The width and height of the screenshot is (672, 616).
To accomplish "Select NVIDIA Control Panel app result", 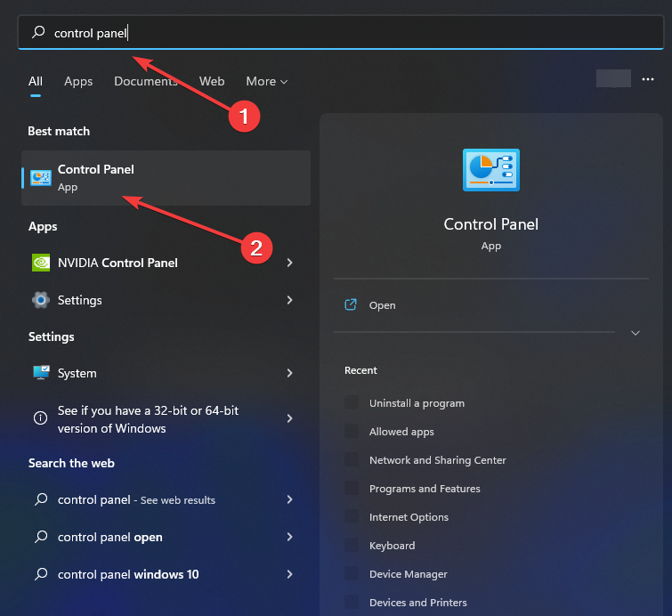I will (x=166, y=263).
